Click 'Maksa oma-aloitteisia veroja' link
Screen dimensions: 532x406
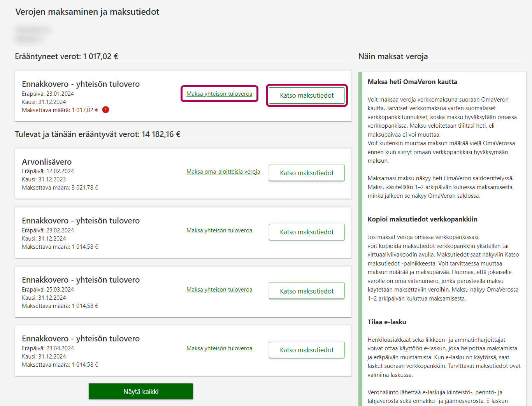tap(223, 172)
